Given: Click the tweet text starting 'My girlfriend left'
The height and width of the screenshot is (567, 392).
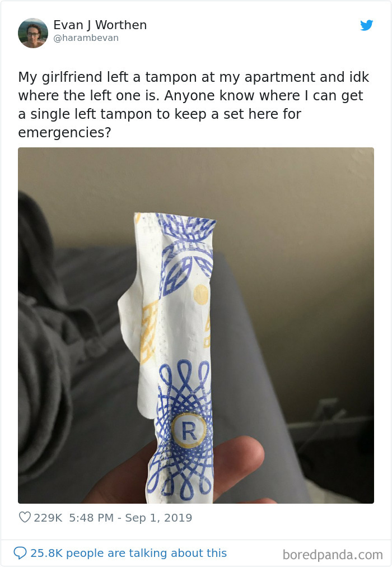Looking at the screenshot, I should 194,105.
